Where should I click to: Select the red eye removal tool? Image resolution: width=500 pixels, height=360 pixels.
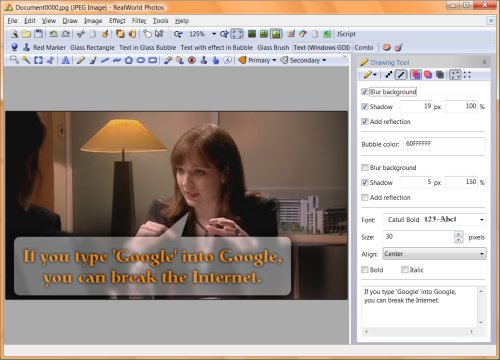point(192,60)
